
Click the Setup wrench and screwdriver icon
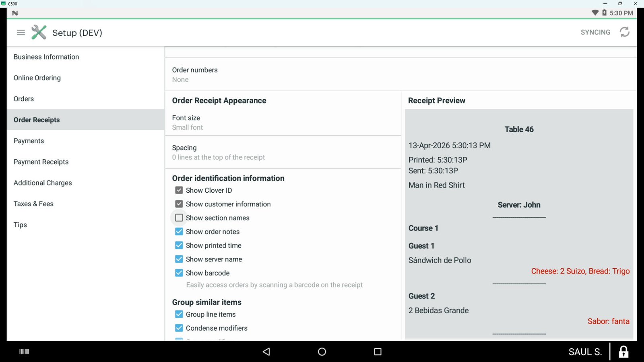tap(39, 32)
